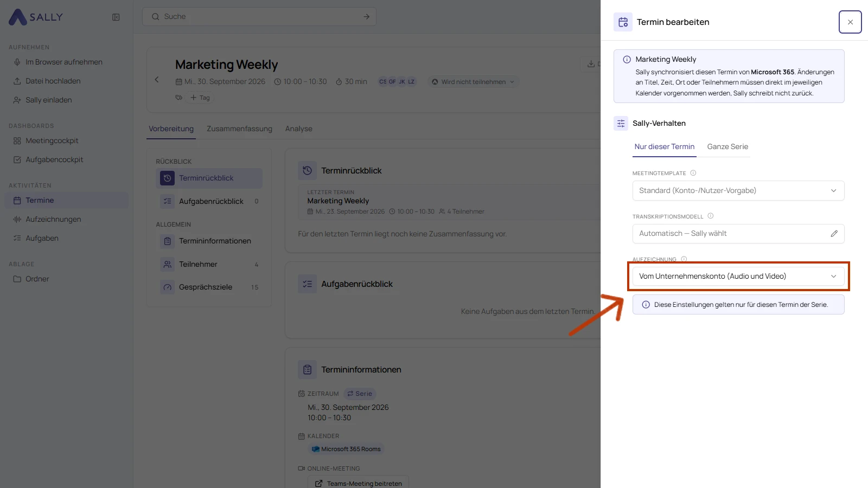Click Sally einladen in sidebar
This screenshot has width=868, height=488.
coord(67,100)
